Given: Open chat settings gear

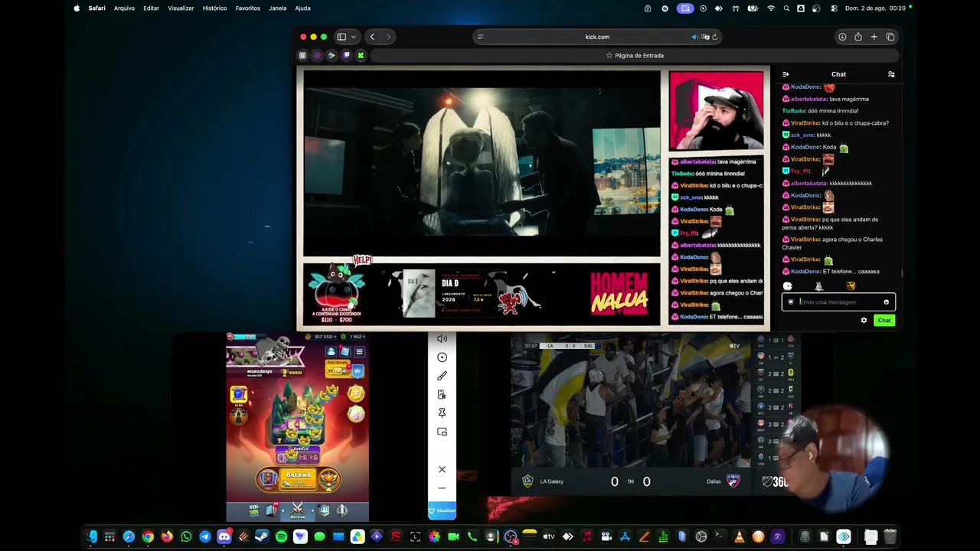Looking at the screenshot, I should click(864, 321).
